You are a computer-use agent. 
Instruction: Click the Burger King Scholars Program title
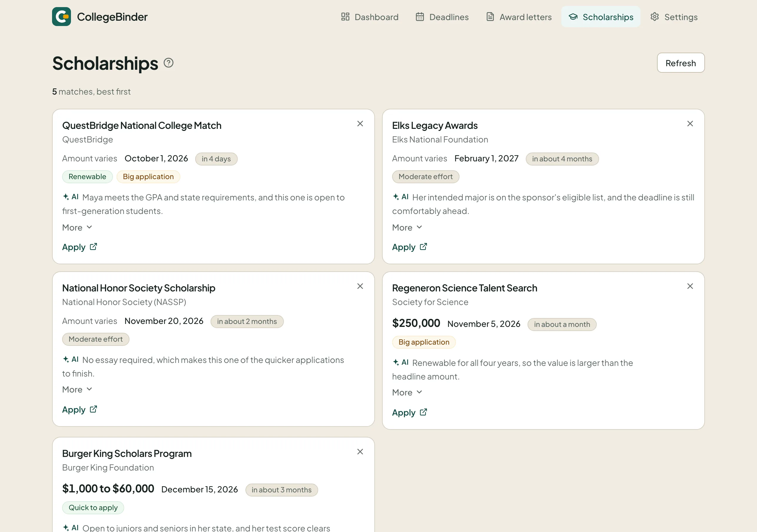click(127, 454)
